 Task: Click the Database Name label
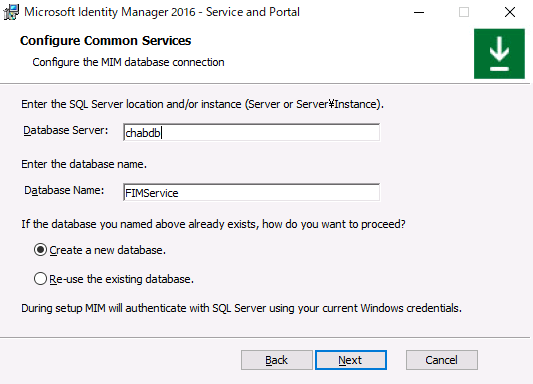point(64,190)
